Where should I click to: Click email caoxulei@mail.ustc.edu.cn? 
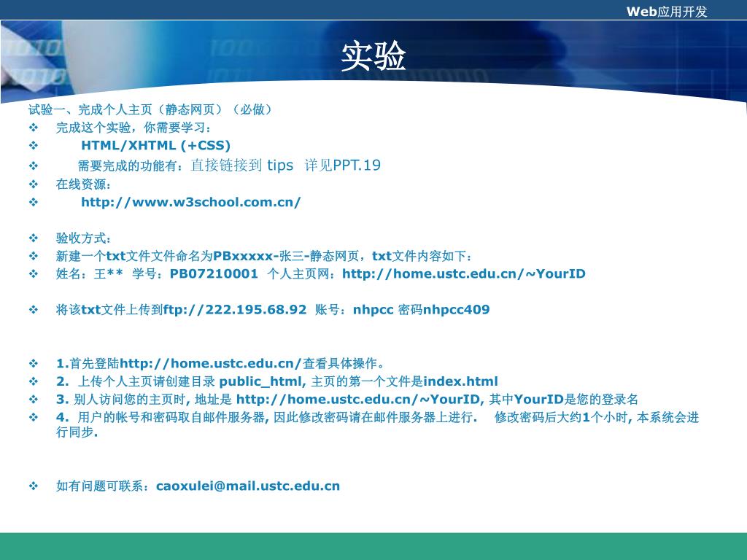click(248, 486)
